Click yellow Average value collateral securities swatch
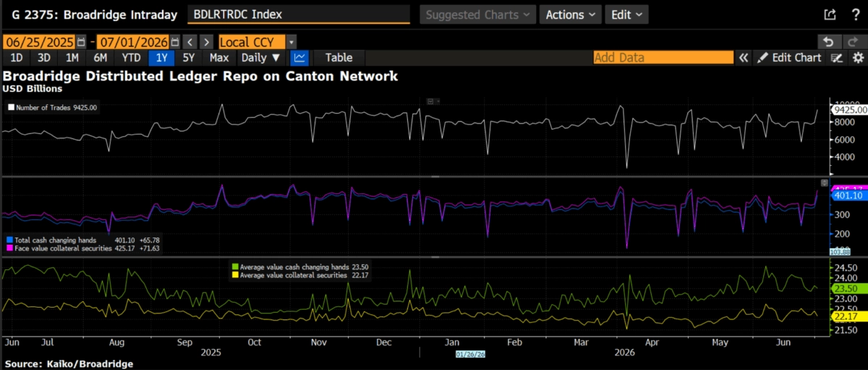This screenshot has height=370, width=868. coord(234,276)
